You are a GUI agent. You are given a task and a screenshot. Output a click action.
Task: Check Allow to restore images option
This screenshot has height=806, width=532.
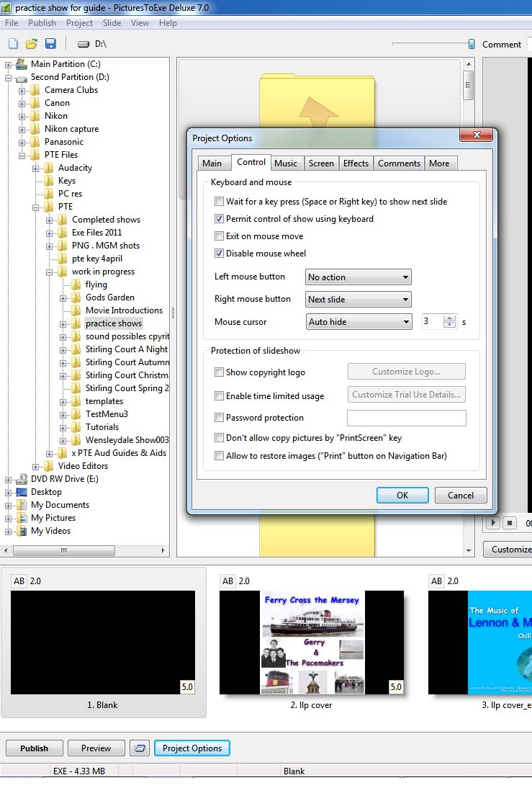[220, 456]
